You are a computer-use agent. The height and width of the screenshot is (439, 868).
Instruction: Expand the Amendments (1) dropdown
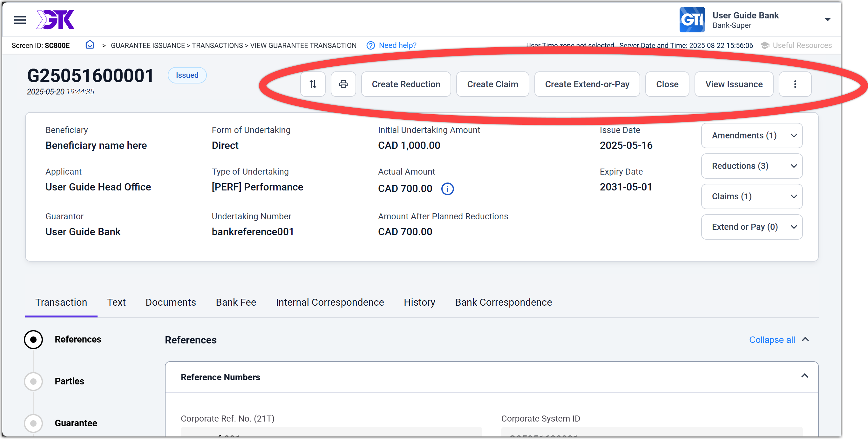tap(752, 135)
